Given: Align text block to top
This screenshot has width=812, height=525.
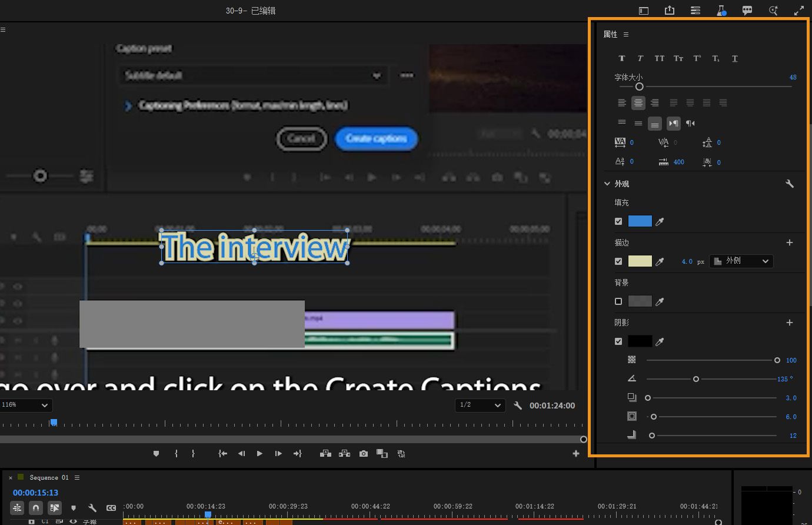Looking at the screenshot, I should [622, 123].
